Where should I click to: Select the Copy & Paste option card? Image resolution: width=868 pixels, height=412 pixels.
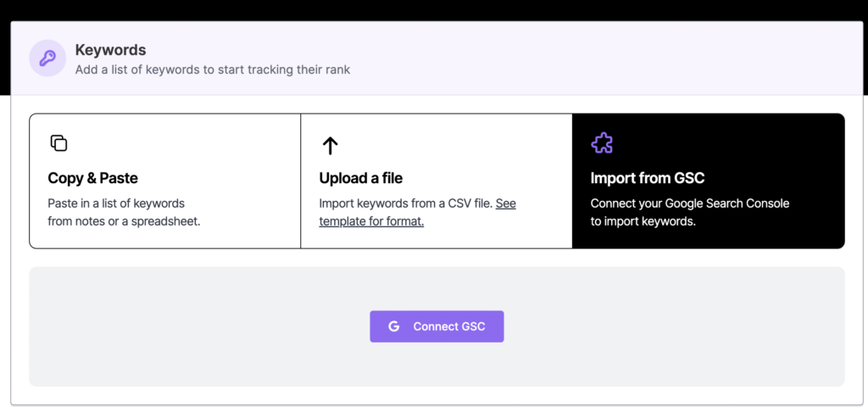pyautogui.click(x=165, y=181)
